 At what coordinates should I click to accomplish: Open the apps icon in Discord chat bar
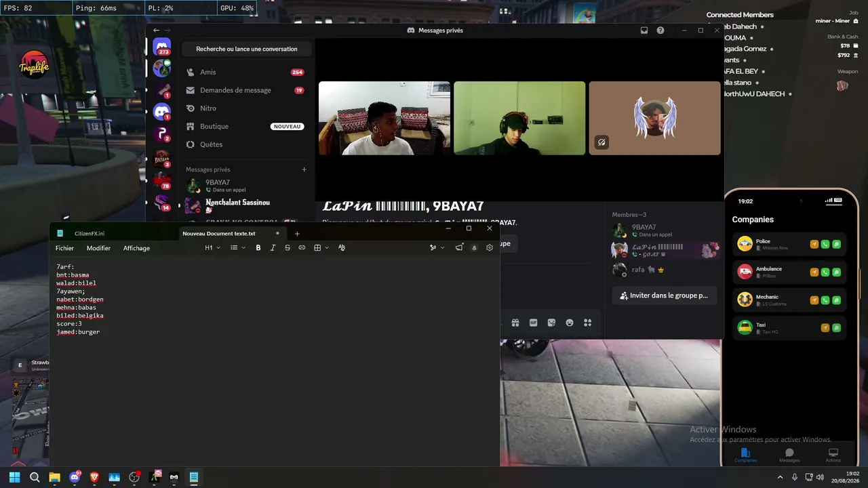coord(588,323)
